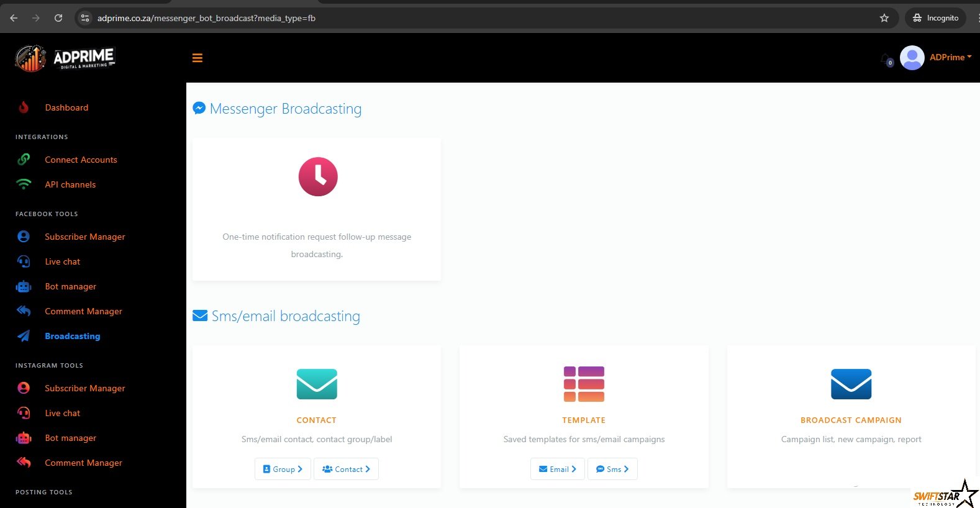Open the notification bell icon
980x508 pixels.
pos(886,59)
